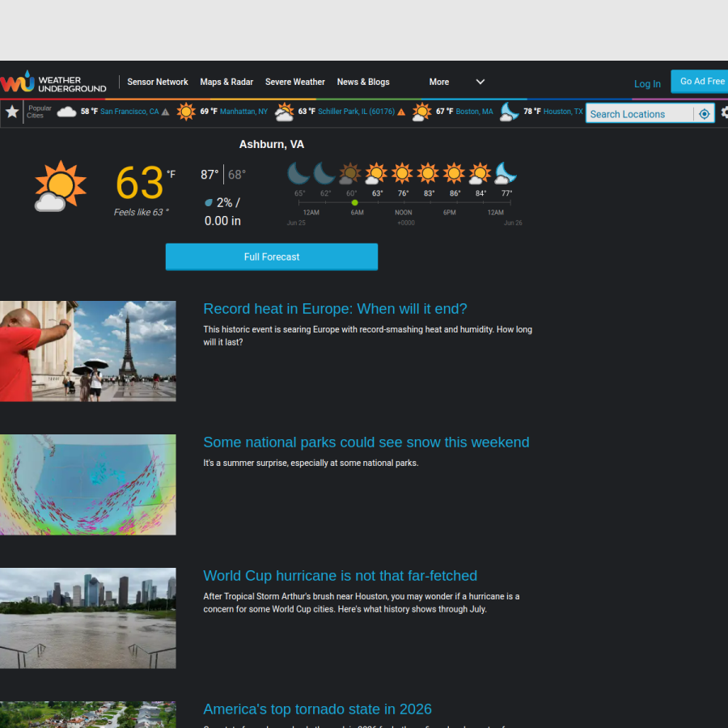
Task: Click the moon icon beside Houston, TX
Action: pyautogui.click(x=509, y=112)
